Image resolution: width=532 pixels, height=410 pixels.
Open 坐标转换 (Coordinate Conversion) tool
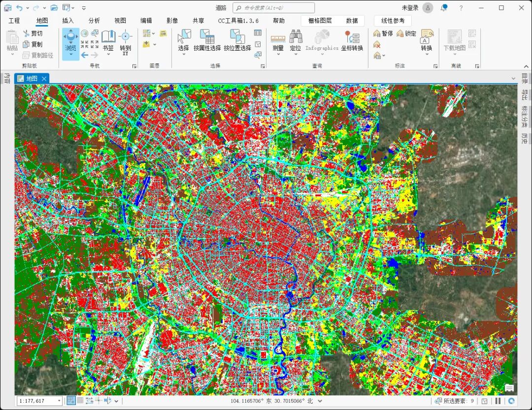(352, 40)
